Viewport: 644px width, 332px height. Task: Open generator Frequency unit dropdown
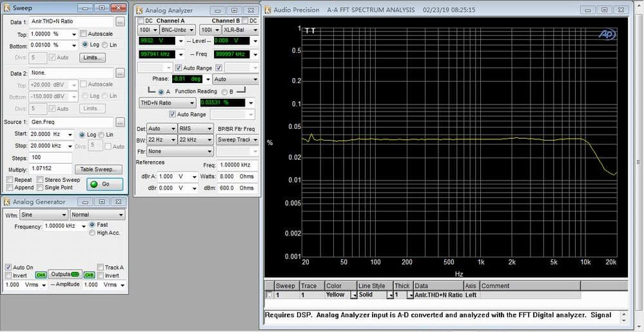[84, 226]
